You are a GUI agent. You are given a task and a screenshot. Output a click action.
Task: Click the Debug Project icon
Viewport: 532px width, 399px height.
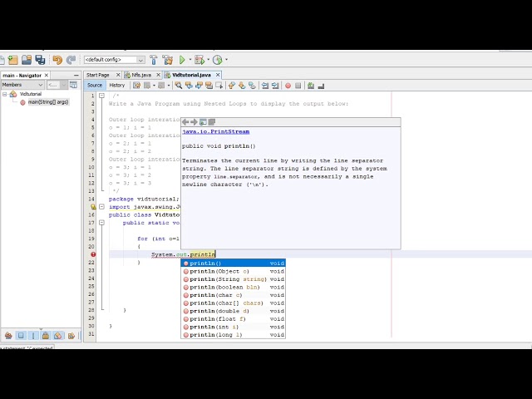tap(199, 60)
